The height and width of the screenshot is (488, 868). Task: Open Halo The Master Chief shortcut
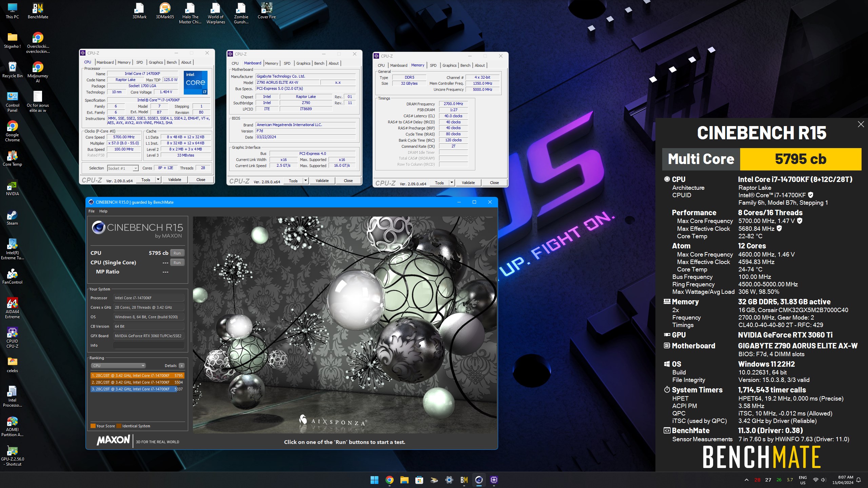click(x=190, y=14)
